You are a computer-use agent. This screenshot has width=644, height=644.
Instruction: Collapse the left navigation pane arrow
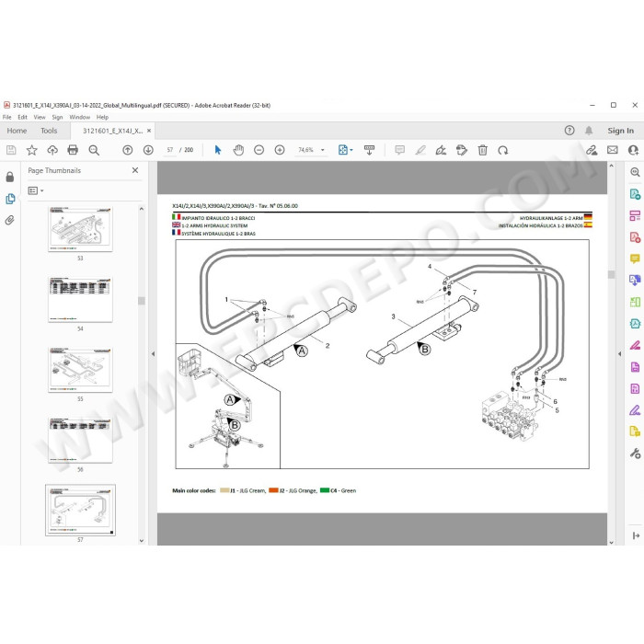coord(154,353)
